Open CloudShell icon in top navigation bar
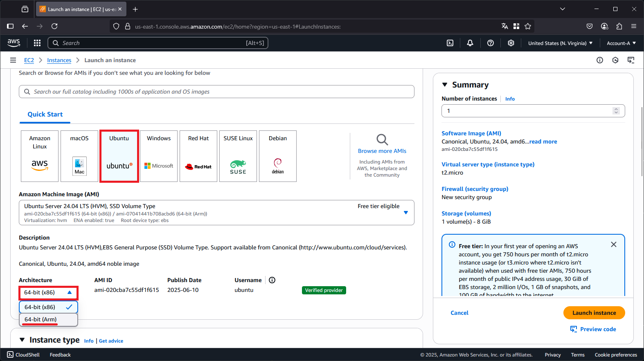Screen dimensions: 644x361 pyautogui.click(x=450, y=43)
